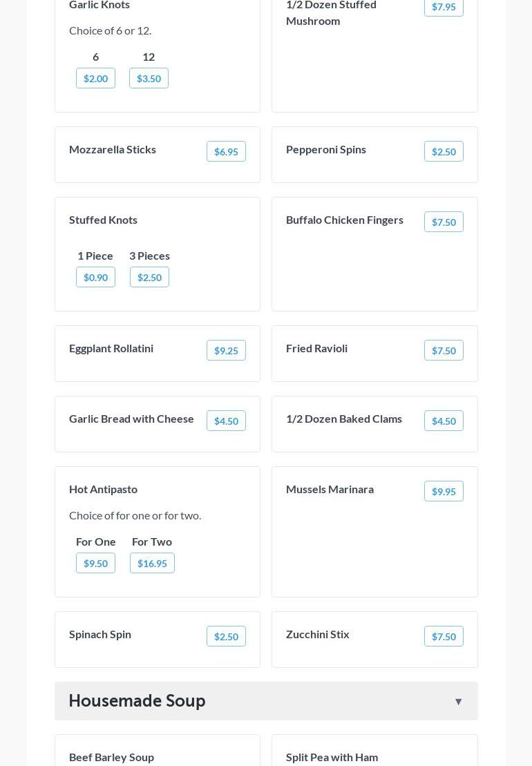
Task: Select Garlic Bread with Cheese $4.50 price
Action: [x=226, y=421]
